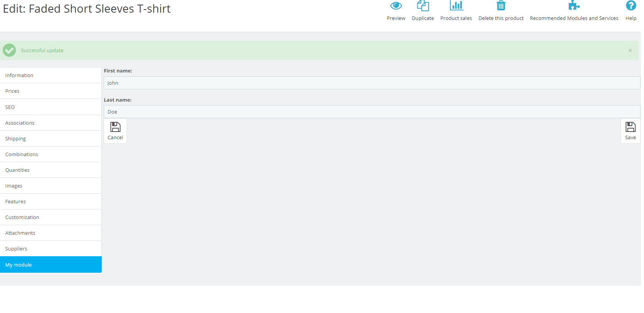644x313 pixels.
Task: Dismiss the Successful update alert
Action: pyautogui.click(x=630, y=50)
